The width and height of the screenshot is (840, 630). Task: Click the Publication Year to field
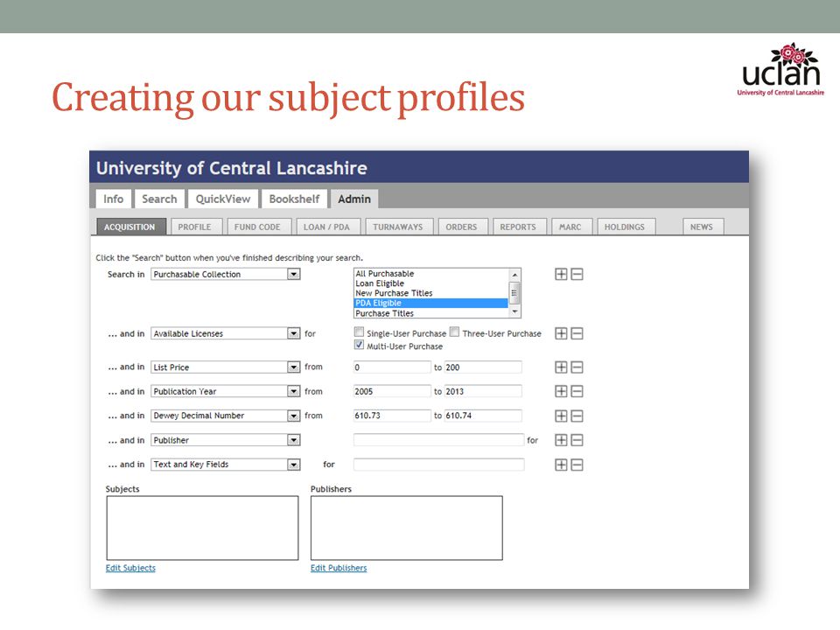coord(483,392)
